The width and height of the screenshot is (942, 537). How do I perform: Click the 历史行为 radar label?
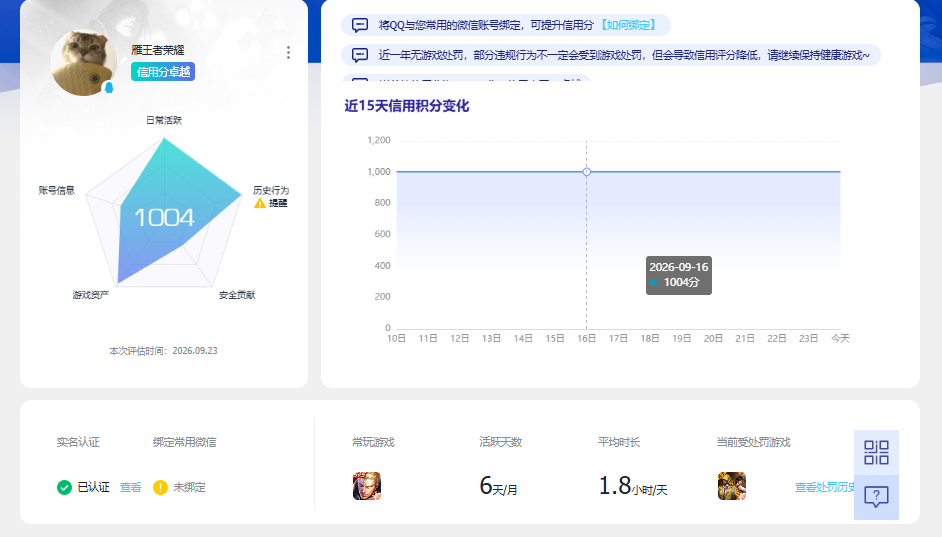tap(271, 190)
